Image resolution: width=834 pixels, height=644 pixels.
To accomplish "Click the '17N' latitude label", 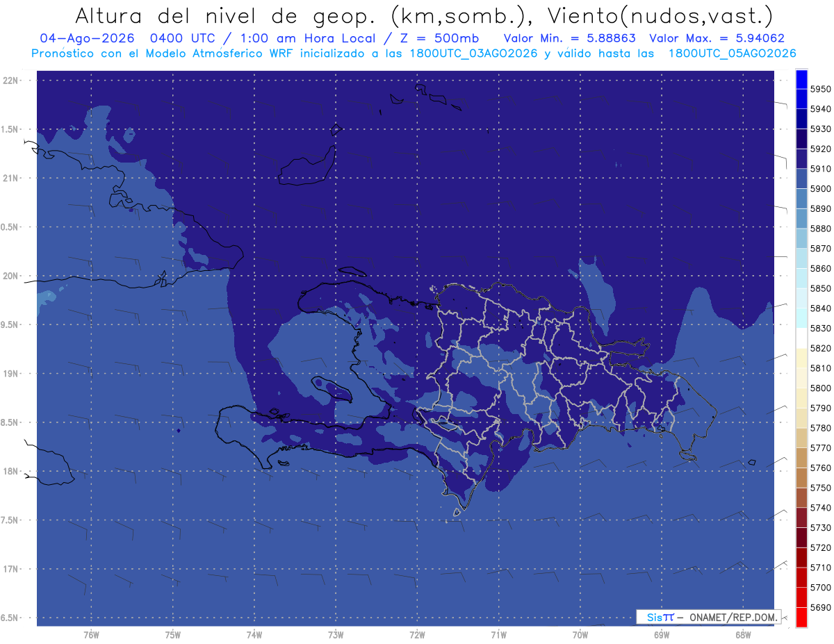I will pyautogui.click(x=11, y=569).
